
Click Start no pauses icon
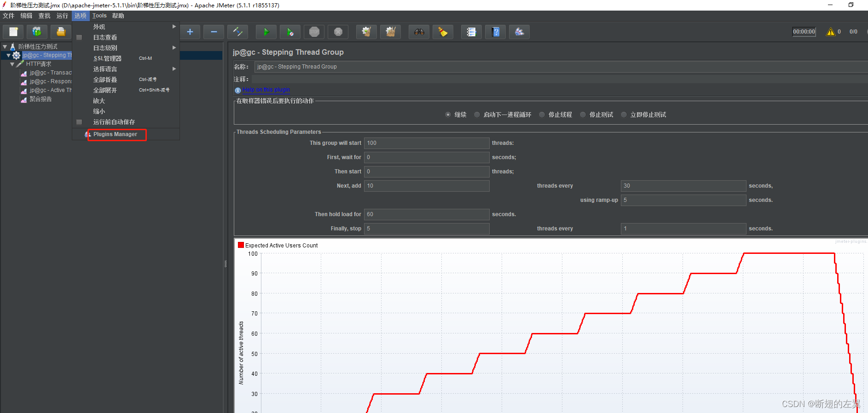(290, 32)
